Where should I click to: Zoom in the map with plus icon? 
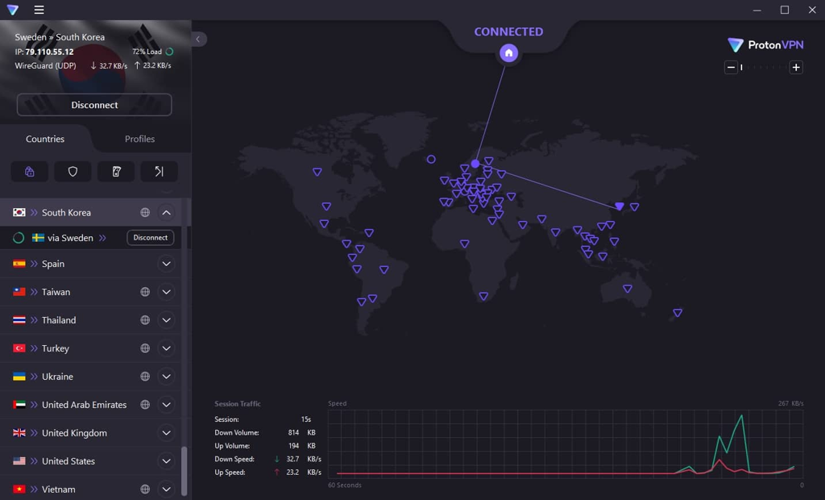pyautogui.click(x=796, y=68)
